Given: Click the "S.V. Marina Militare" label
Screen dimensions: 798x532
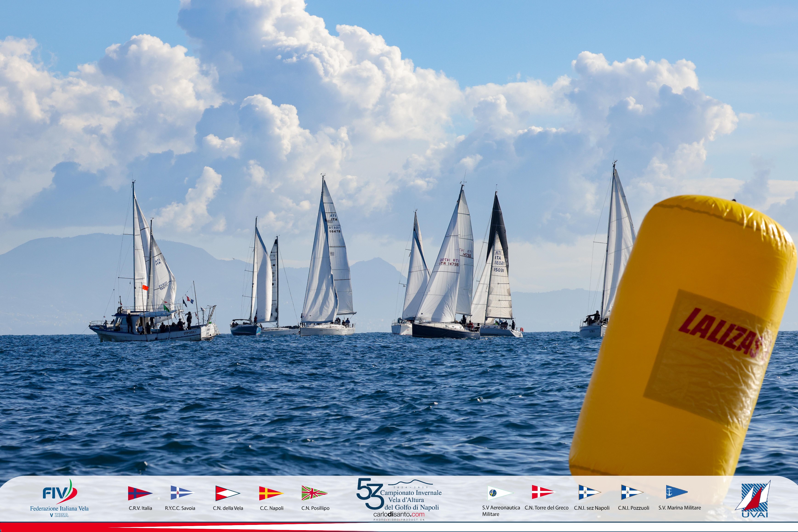Looking at the screenshot, I should pyautogui.click(x=680, y=508).
